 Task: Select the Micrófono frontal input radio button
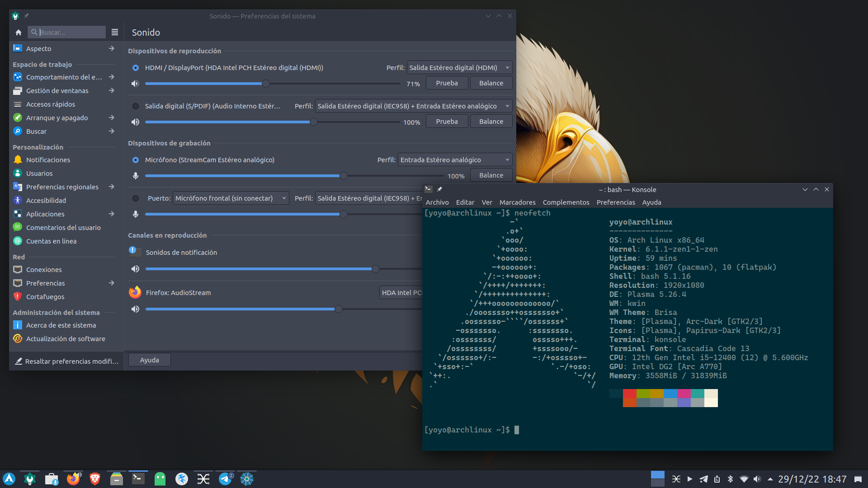[136, 198]
